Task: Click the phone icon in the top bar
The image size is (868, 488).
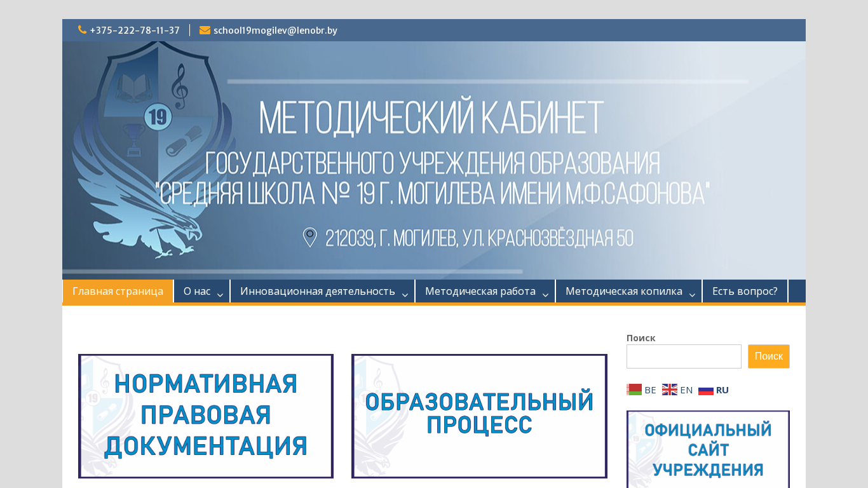Action: pyautogui.click(x=82, y=30)
